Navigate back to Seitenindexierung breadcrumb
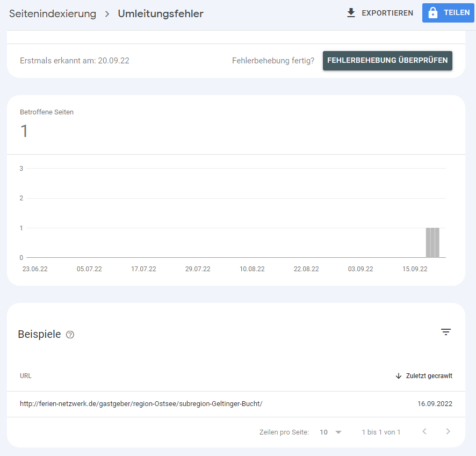This screenshot has width=476, height=456. click(x=53, y=14)
